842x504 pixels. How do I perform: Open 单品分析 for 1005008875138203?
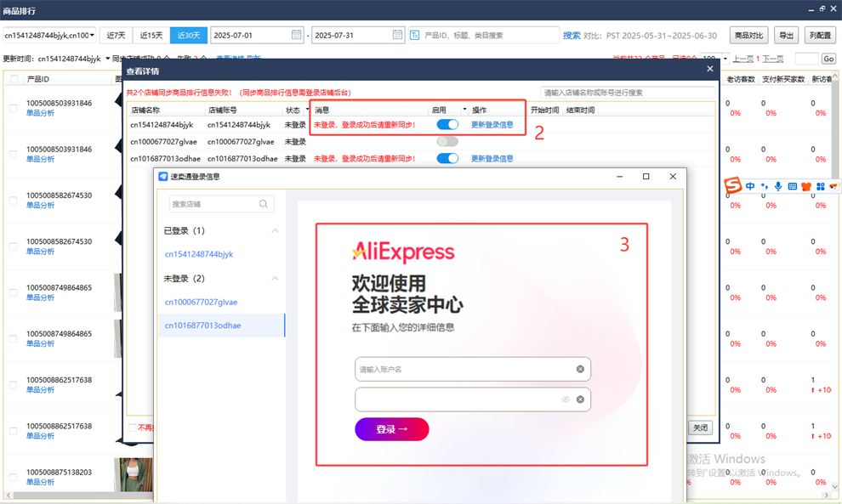[x=40, y=482]
